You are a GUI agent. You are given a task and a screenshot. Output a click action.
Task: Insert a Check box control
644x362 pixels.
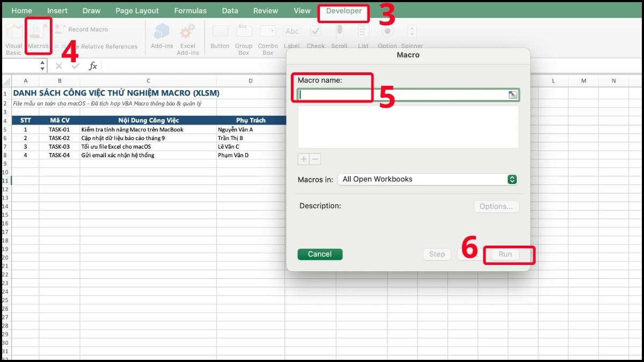point(316,36)
